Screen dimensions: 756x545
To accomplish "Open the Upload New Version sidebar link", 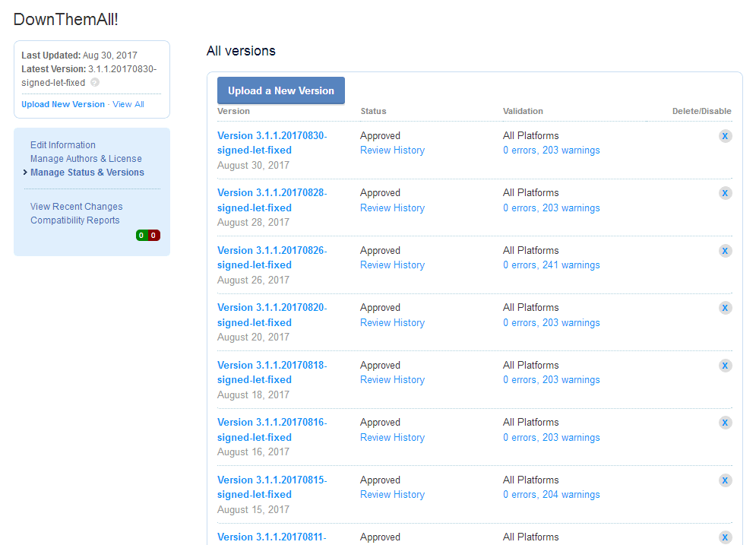I will (x=63, y=104).
